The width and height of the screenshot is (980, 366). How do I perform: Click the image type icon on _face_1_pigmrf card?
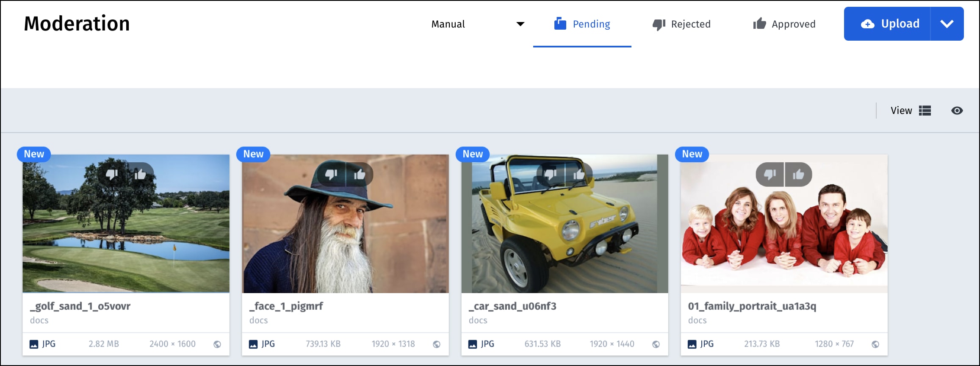[x=253, y=344]
